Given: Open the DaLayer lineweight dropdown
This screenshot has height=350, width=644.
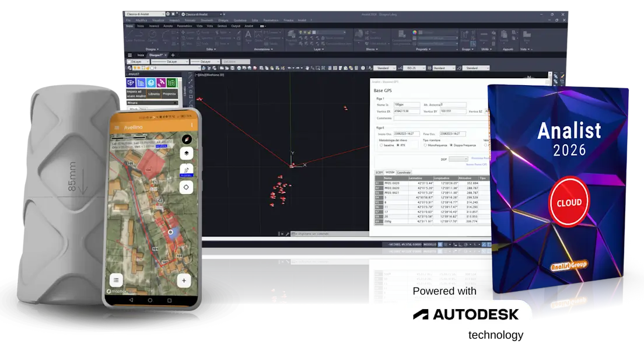Looking at the screenshot, I should tap(205, 62).
